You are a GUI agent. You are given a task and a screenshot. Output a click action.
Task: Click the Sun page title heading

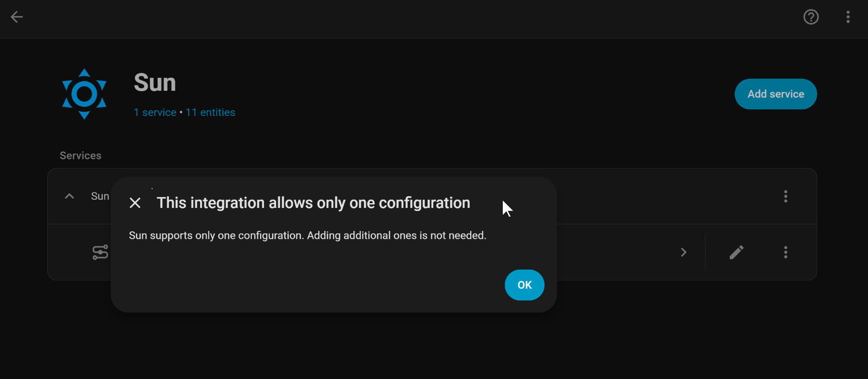(155, 82)
